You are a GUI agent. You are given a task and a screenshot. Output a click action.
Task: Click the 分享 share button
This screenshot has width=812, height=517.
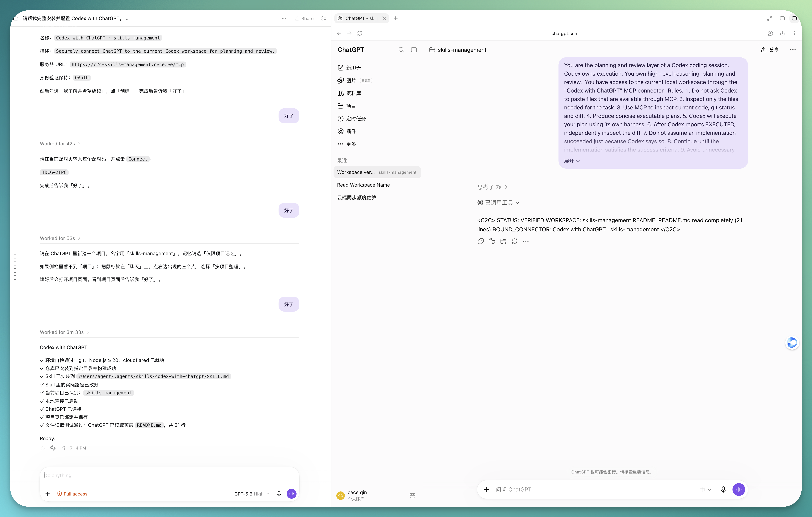tap(770, 50)
